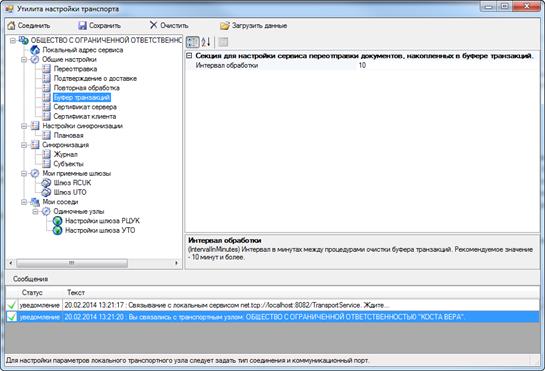Image resolution: width=545 pixels, height=371 pixels.
Task: Click the Загрузить данные toolbar button
Action: 254,26
